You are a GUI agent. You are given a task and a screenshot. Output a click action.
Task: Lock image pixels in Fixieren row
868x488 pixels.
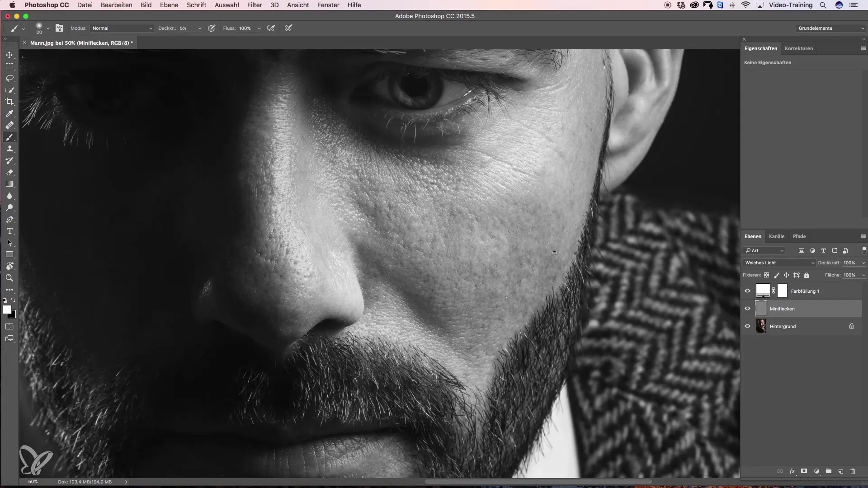[776, 275]
